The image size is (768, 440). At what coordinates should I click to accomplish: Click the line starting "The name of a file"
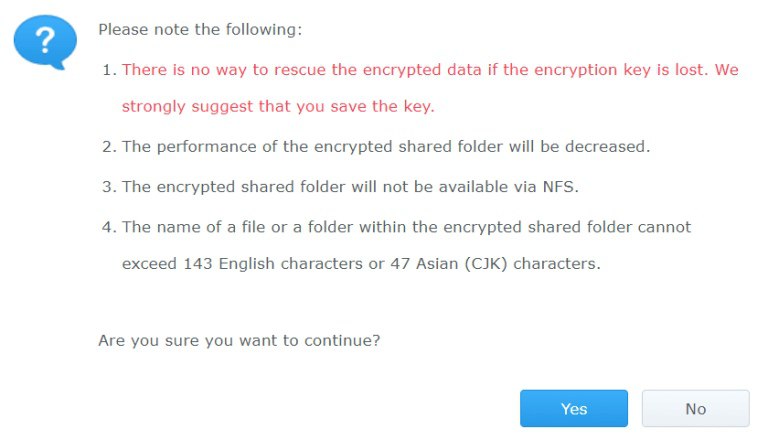coord(406,226)
